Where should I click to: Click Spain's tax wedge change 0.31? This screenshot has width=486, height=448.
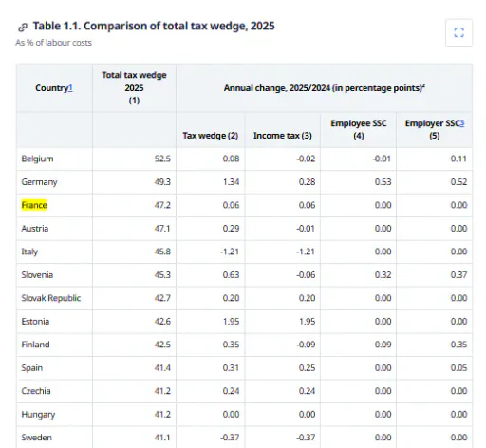click(x=231, y=368)
